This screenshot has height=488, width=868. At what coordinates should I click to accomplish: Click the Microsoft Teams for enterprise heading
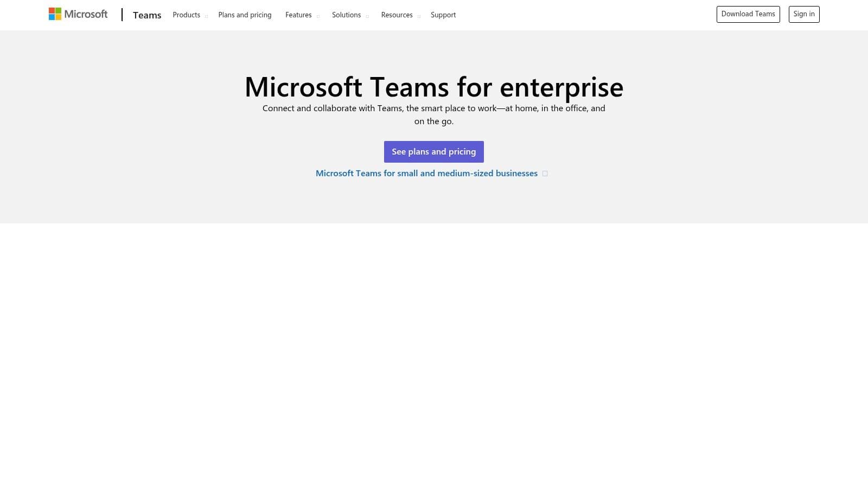point(434,86)
